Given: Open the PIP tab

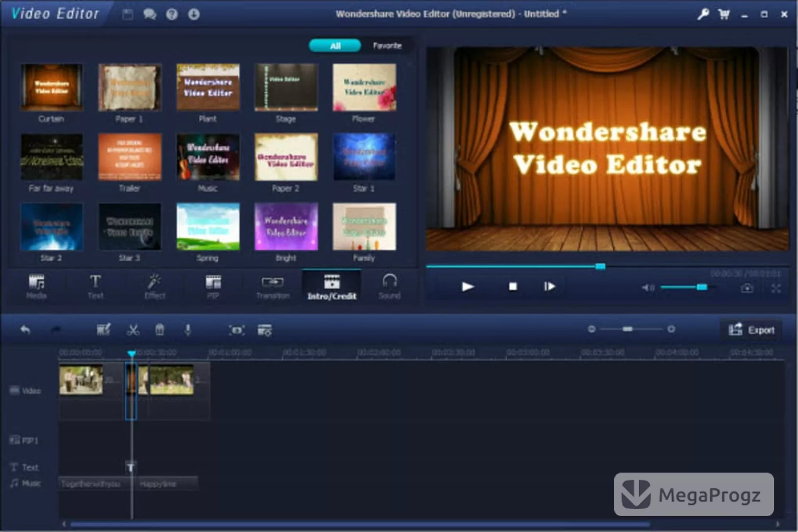Looking at the screenshot, I should pyautogui.click(x=213, y=287).
